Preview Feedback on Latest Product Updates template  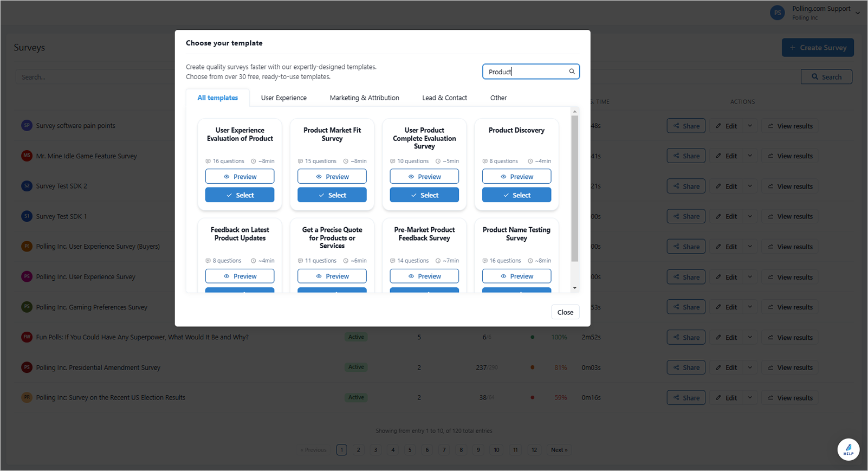click(x=239, y=276)
